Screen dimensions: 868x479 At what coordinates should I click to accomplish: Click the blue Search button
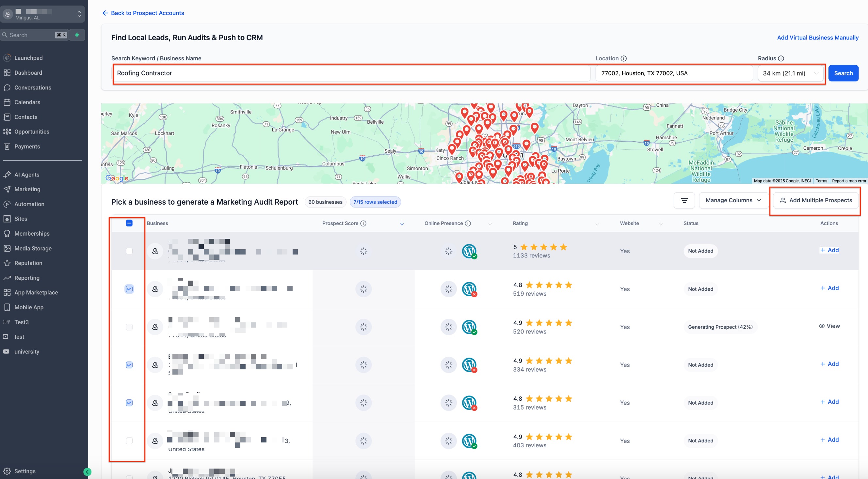(843, 73)
